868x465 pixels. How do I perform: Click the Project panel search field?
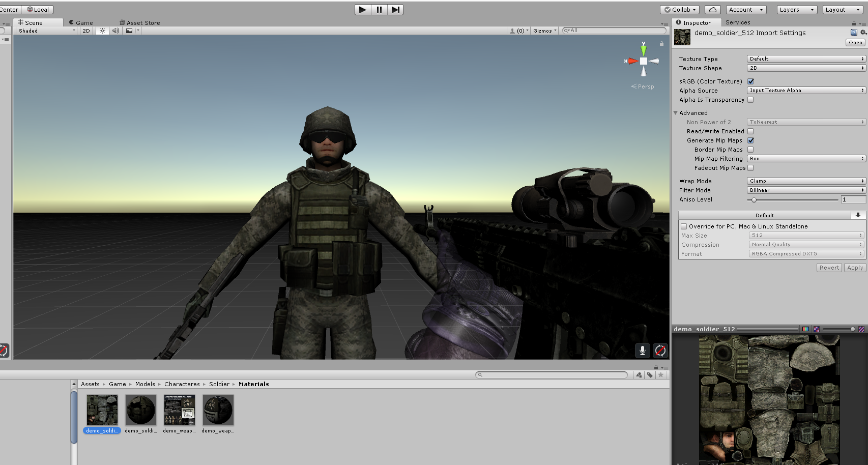[x=552, y=375]
